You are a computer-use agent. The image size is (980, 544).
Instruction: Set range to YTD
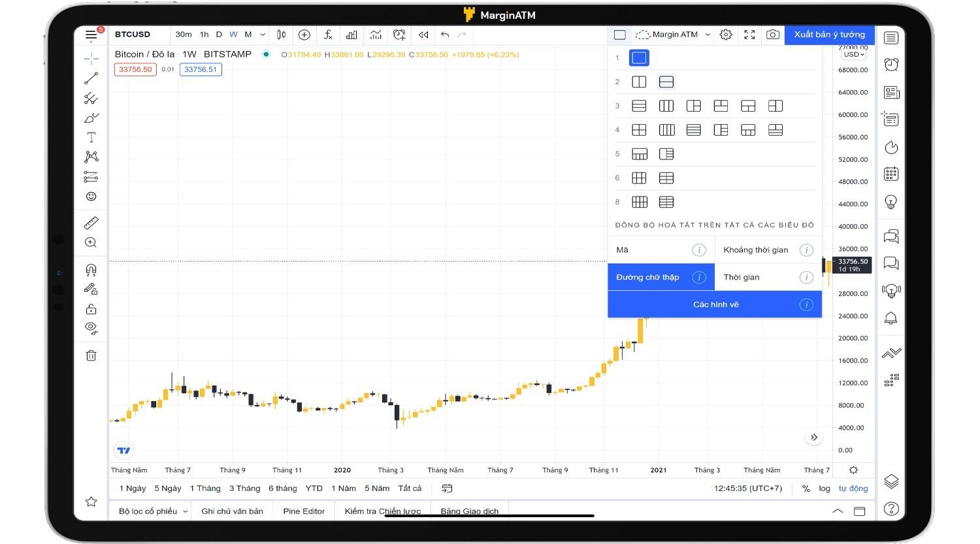[x=314, y=488]
